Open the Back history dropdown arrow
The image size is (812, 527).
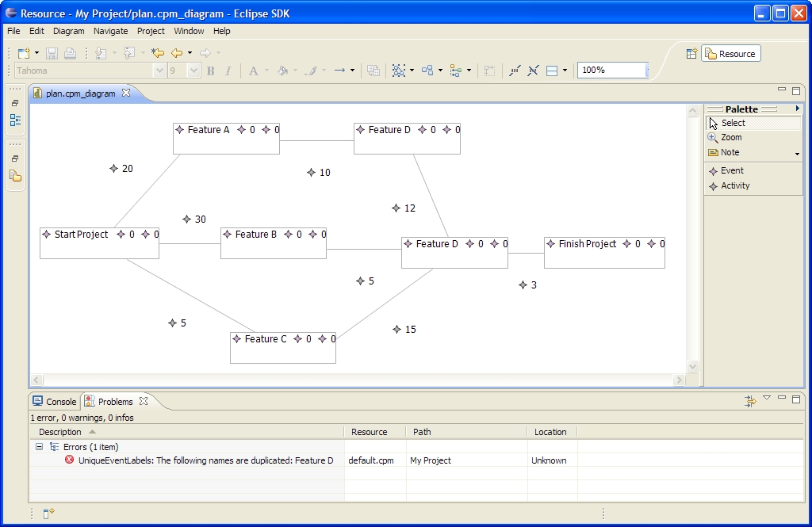pyautogui.click(x=190, y=53)
